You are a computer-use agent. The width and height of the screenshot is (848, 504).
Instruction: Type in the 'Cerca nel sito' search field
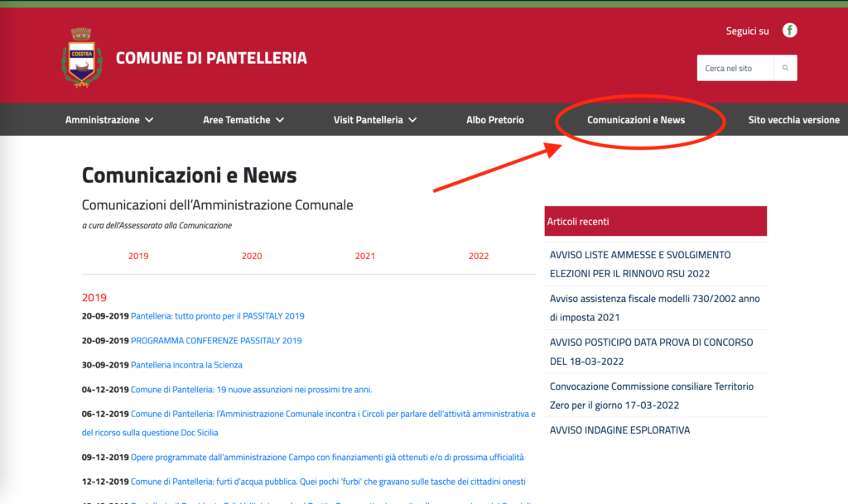735,68
